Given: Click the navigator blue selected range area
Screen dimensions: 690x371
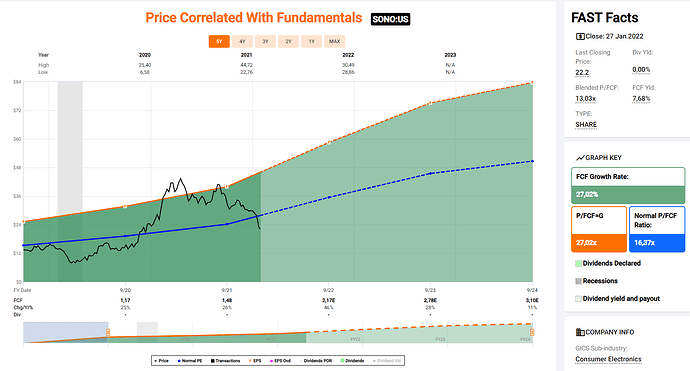Looking at the screenshot, I should [x=66, y=332].
